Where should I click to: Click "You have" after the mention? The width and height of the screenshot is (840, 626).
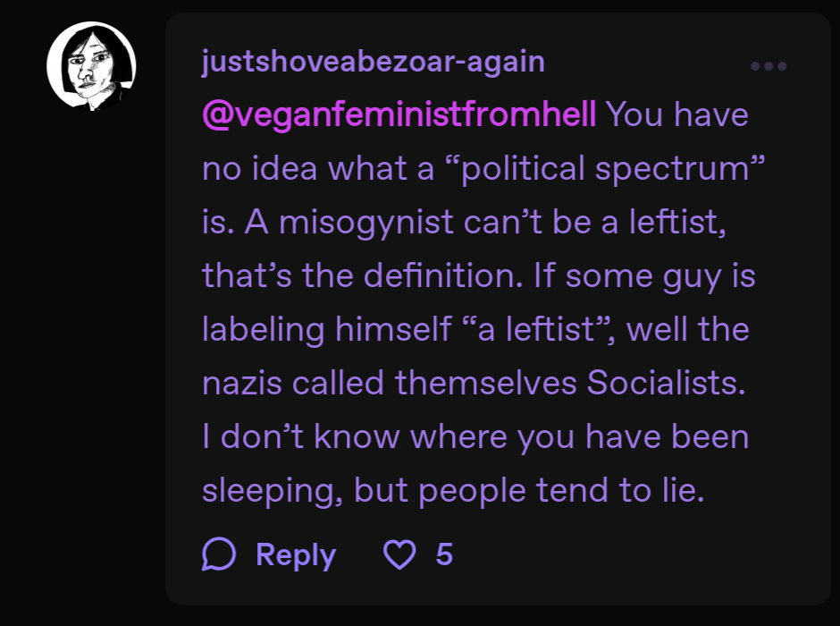point(677,114)
